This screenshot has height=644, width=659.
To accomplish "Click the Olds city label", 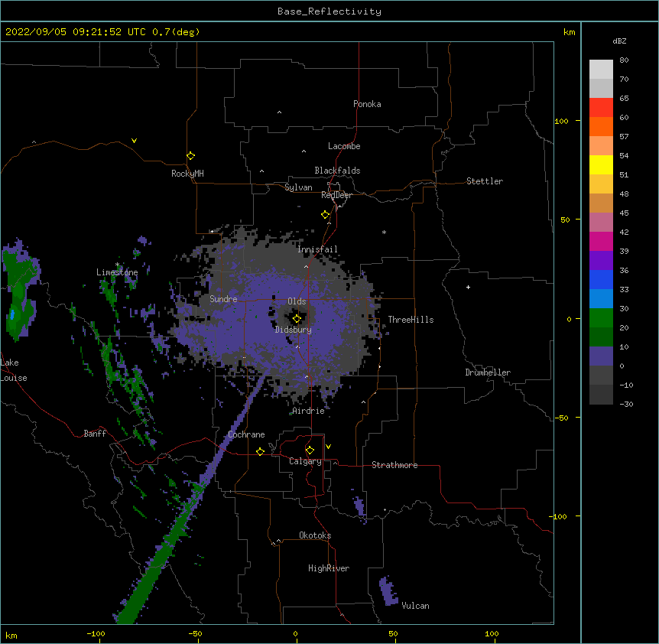I will click(297, 301).
